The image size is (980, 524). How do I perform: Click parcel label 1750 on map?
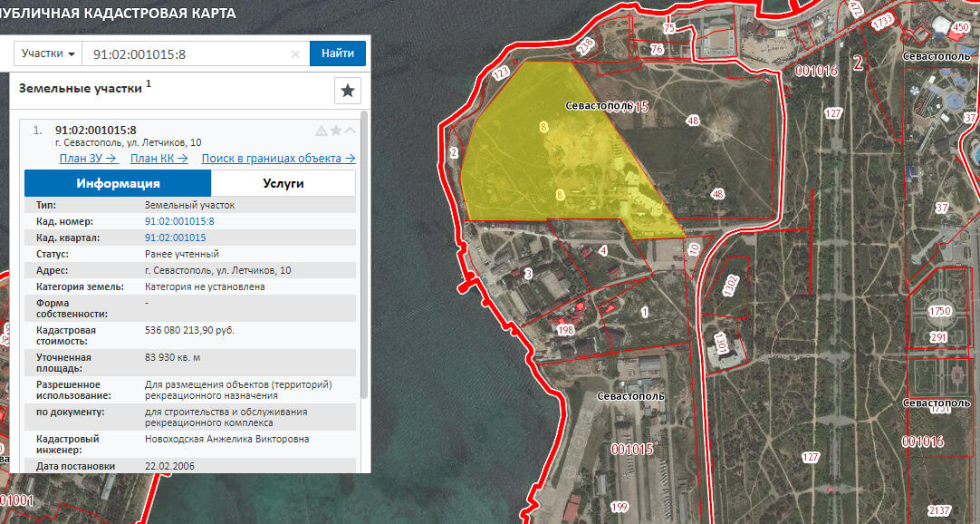pyautogui.click(x=939, y=311)
